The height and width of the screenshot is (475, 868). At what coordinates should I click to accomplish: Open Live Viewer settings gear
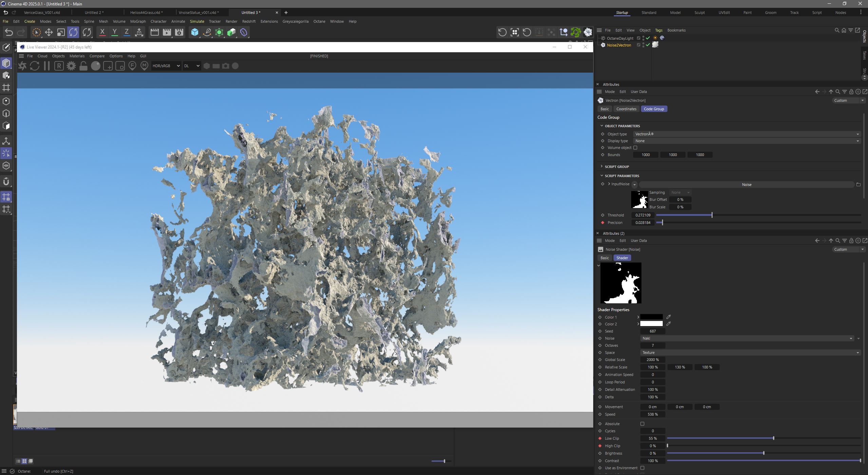coord(71,66)
